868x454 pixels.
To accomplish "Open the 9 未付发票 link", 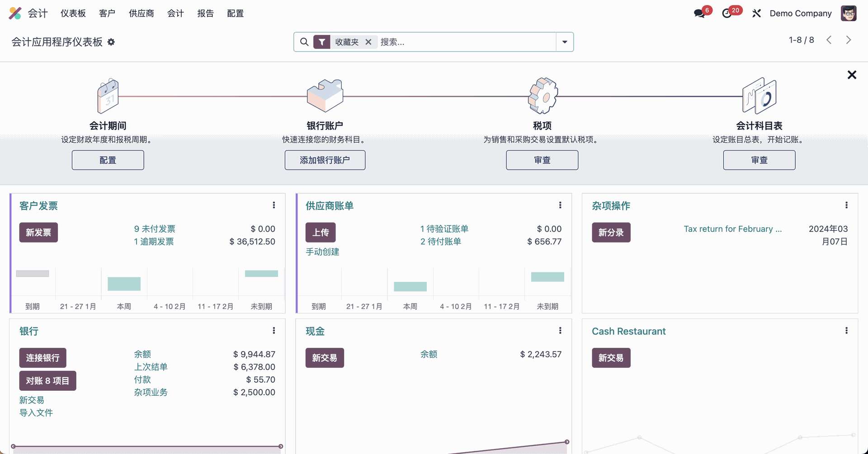I will coord(155,229).
